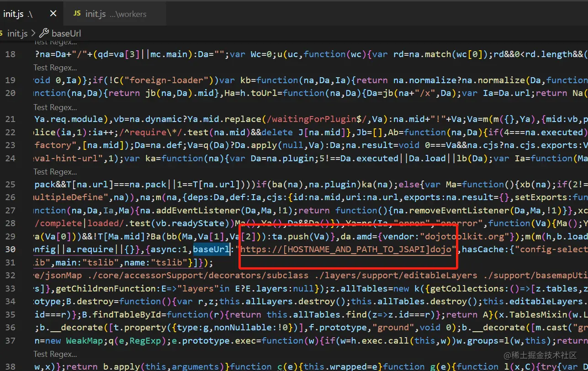Click line number 25 in the gutter

click(11, 185)
